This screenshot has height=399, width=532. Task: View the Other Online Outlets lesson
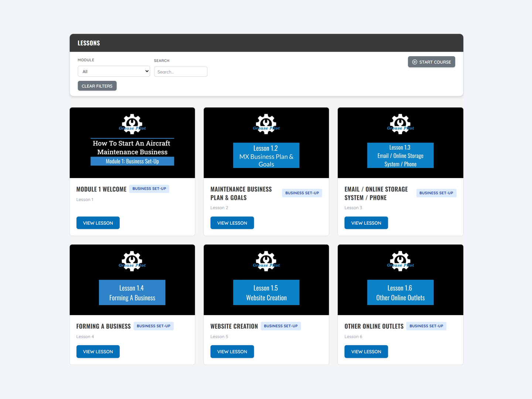tap(366, 352)
